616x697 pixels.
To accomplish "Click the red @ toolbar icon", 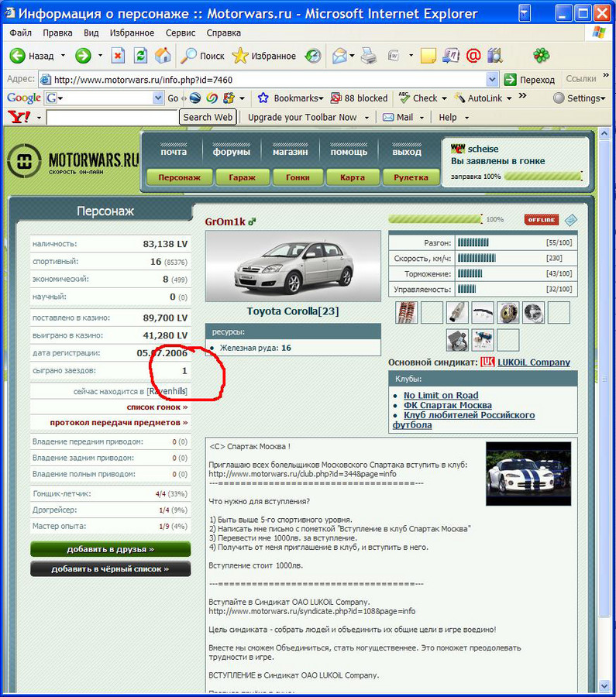I will coord(473,56).
